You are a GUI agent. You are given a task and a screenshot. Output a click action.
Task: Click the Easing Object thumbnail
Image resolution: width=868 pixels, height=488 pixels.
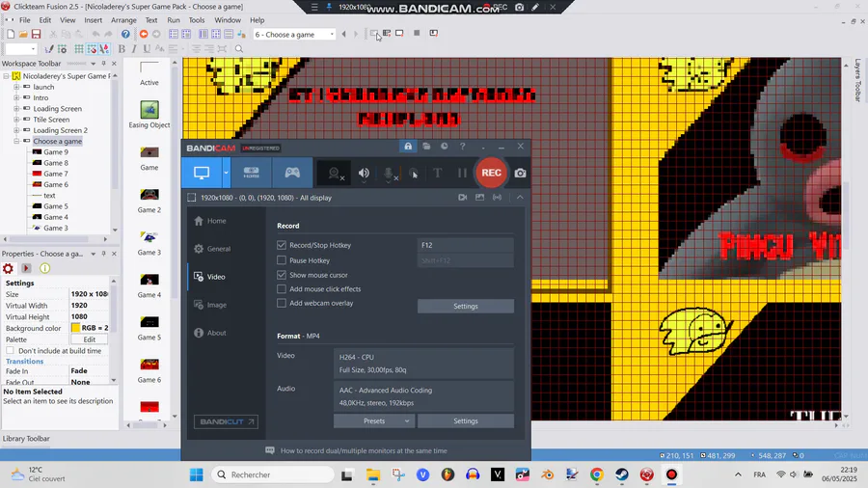pos(149,110)
